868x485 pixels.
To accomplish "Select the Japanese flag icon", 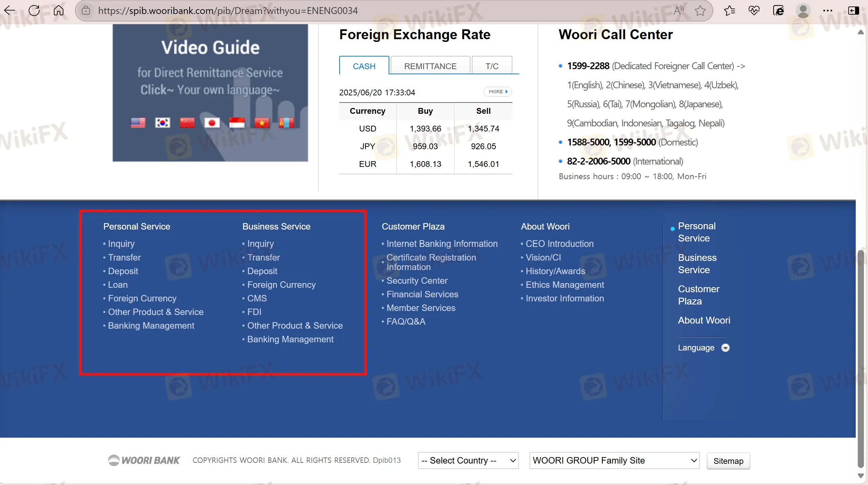I will (x=212, y=123).
